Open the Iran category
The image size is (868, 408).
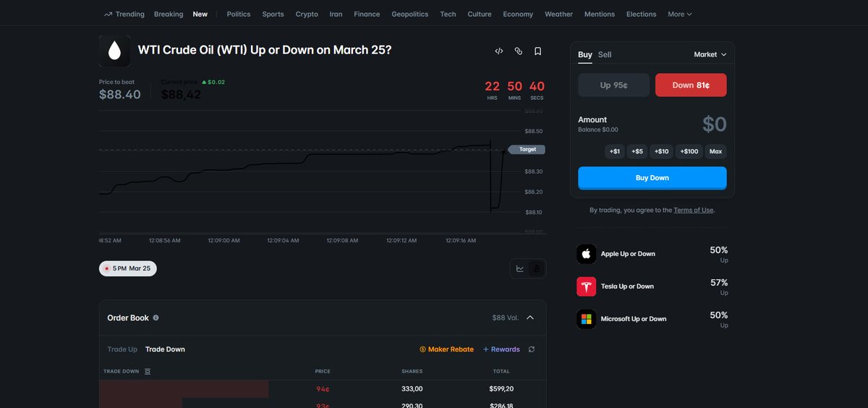click(336, 14)
